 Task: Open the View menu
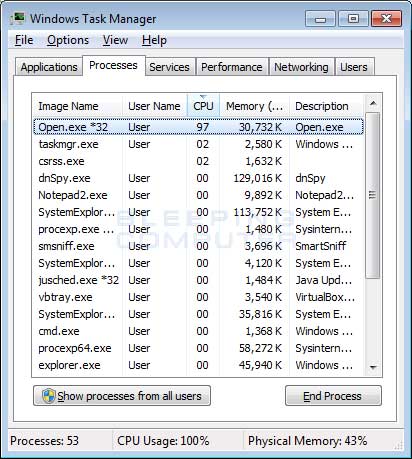(x=115, y=40)
